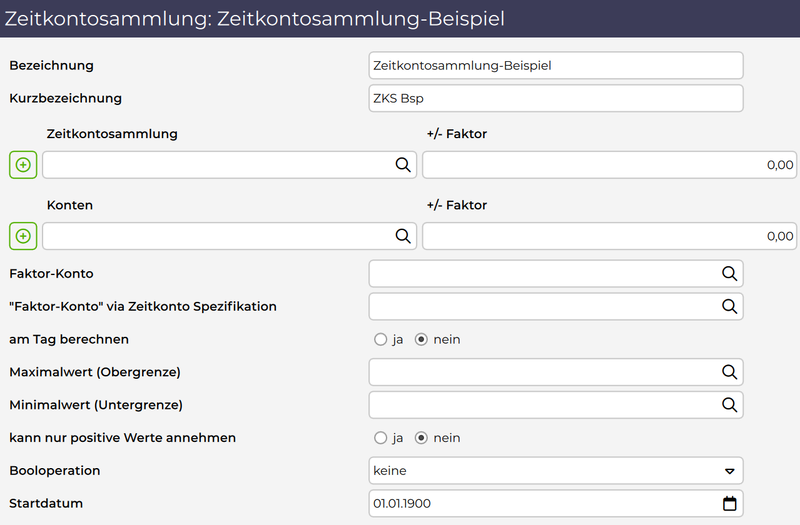Click the green plus icon beside Zeitkontosammlung
Image resolution: width=800 pixels, height=525 pixels.
(23, 165)
